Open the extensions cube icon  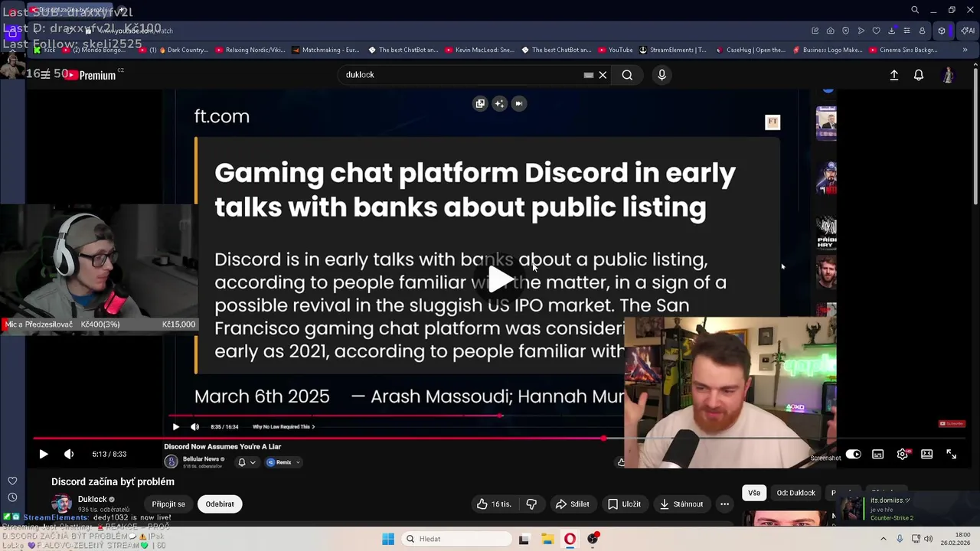(x=942, y=31)
